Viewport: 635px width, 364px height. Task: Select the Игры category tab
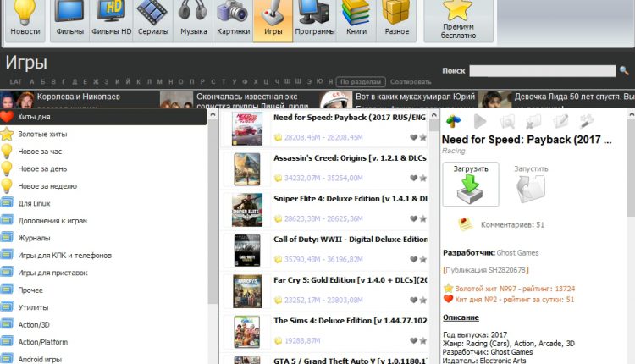[273, 20]
